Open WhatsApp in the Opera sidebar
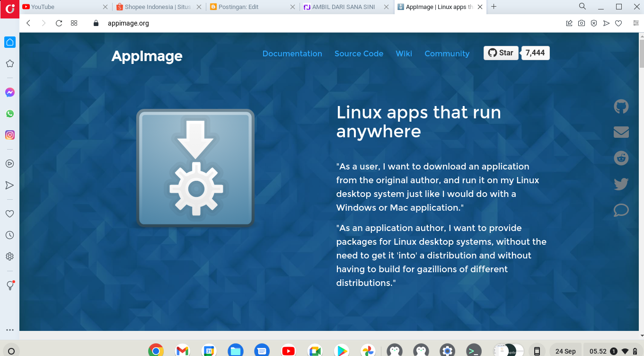This screenshot has height=356, width=644. point(9,114)
